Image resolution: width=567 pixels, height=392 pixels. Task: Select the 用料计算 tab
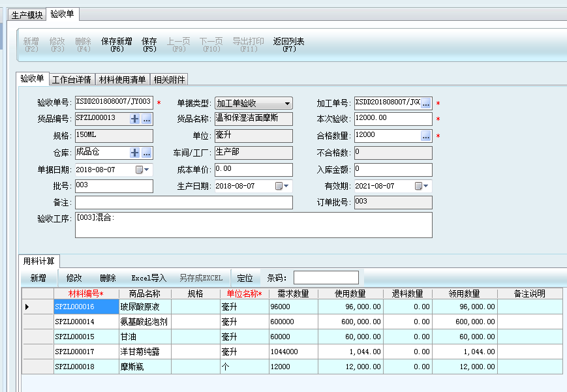38,261
